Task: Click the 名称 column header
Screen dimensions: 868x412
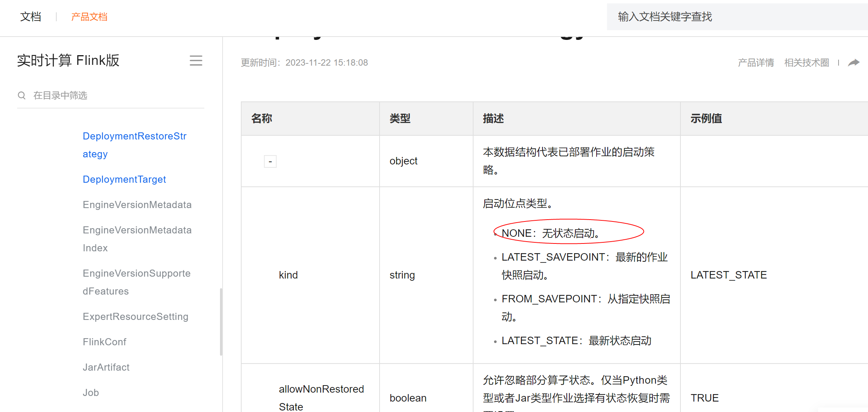Action: pos(262,119)
